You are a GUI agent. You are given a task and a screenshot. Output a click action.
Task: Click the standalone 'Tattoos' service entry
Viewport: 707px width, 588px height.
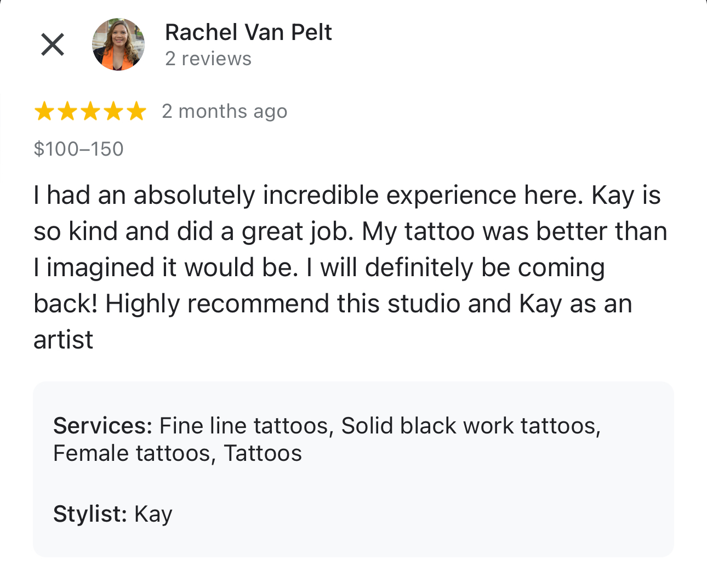pyautogui.click(x=263, y=454)
